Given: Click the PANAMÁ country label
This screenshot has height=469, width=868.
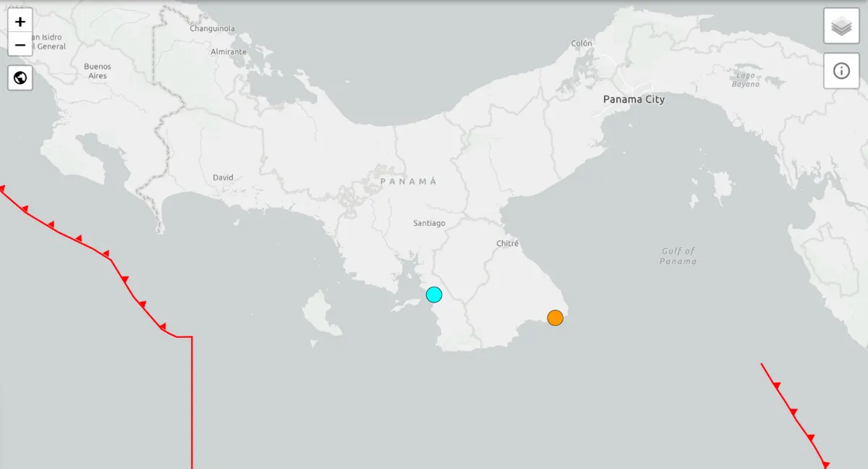Looking at the screenshot, I should pyautogui.click(x=409, y=182).
